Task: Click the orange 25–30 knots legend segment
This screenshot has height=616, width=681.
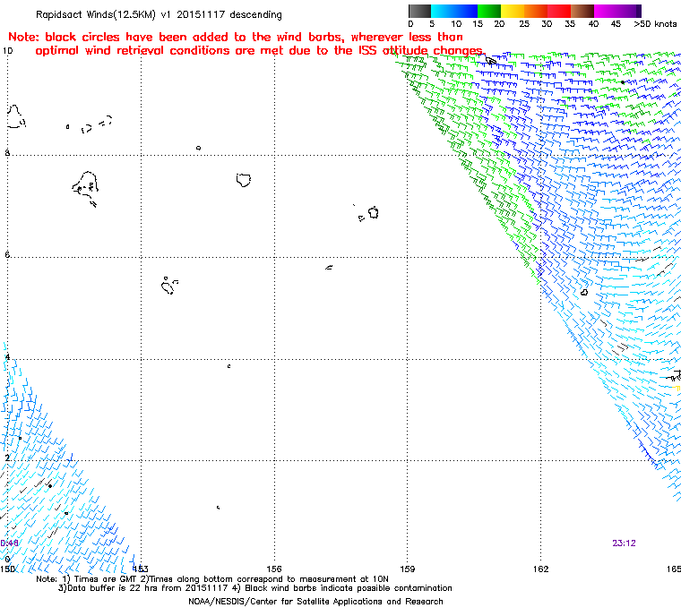Action: point(536,11)
